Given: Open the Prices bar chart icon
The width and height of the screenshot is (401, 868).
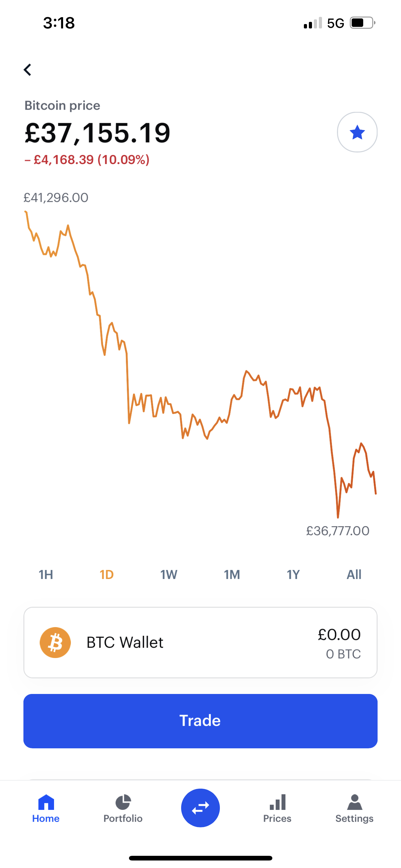Looking at the screenshot, I should 277,802.
